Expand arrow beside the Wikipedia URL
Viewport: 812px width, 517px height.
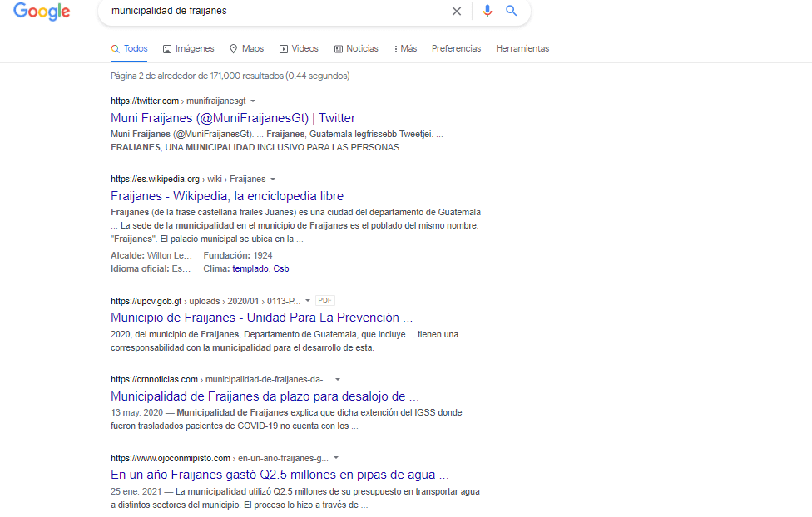click(272, 179)
